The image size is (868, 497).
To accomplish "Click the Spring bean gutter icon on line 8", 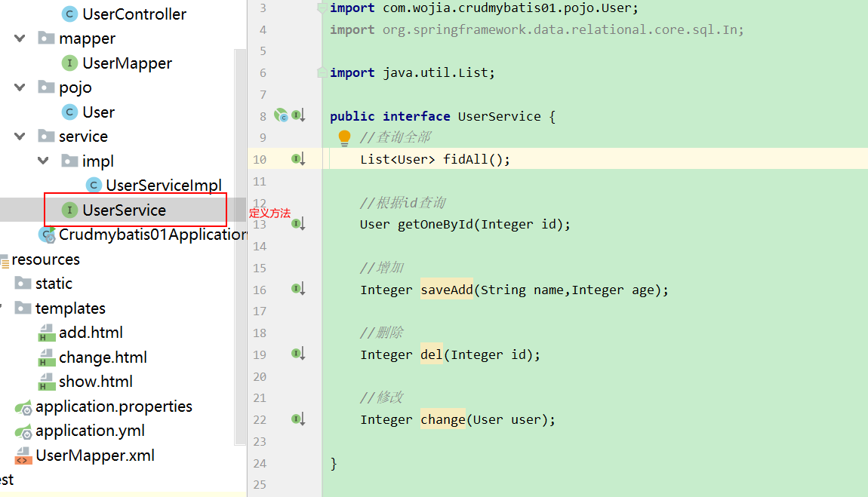I will point(282,115).
